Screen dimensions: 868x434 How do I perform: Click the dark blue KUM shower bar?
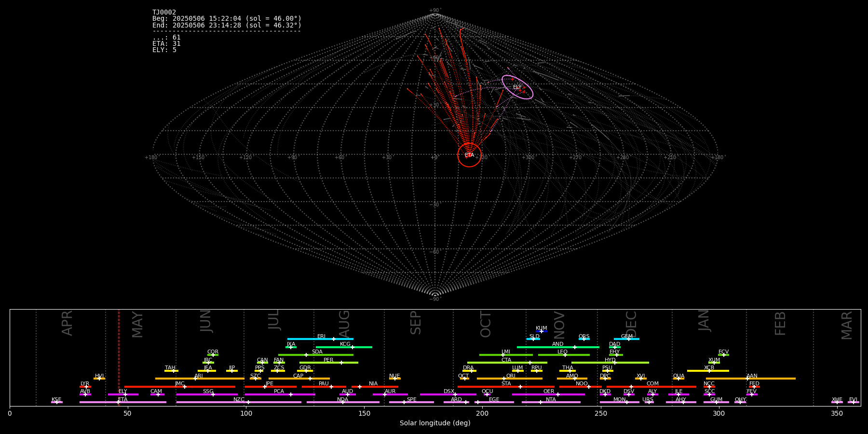coord(542,331)
